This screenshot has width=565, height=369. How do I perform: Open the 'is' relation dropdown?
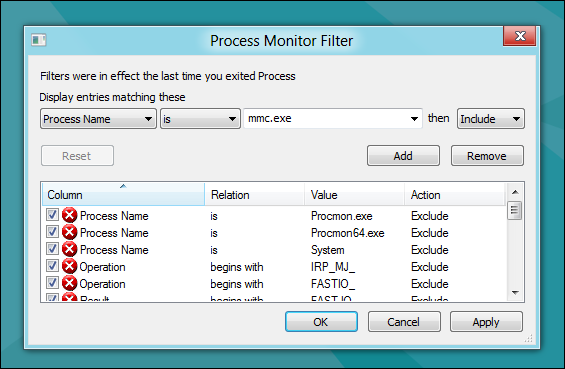click(200, 119)
